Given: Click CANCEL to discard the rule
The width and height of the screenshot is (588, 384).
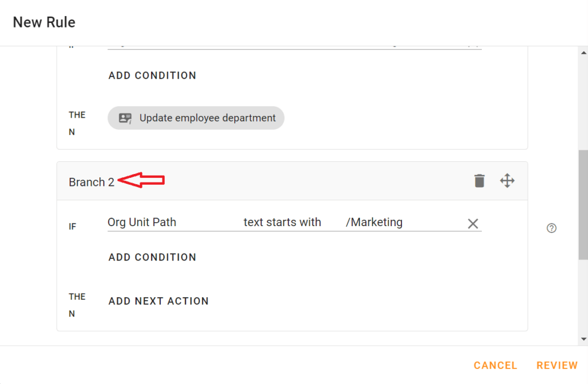Looking at the screenshot, I should pos(495,365).
